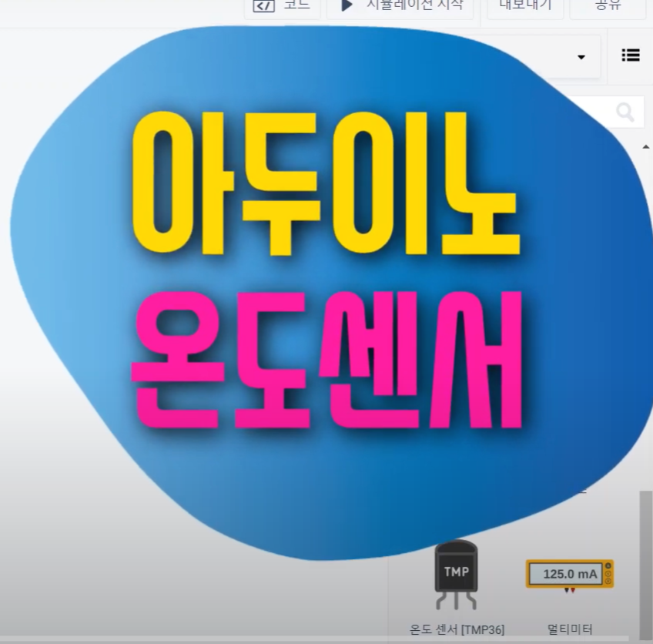
Task: Click the magnifier search icon
Action: 625,112
